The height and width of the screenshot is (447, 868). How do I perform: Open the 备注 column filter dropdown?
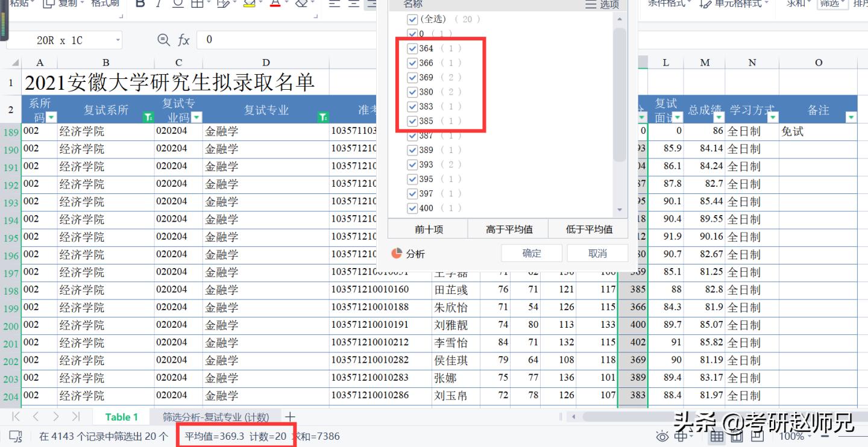tap(851, 117)
